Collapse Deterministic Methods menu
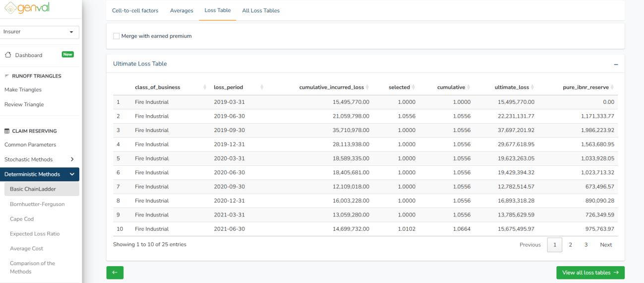Image resolution: width=644 pixels, height=283 pixels. point(72,174)
